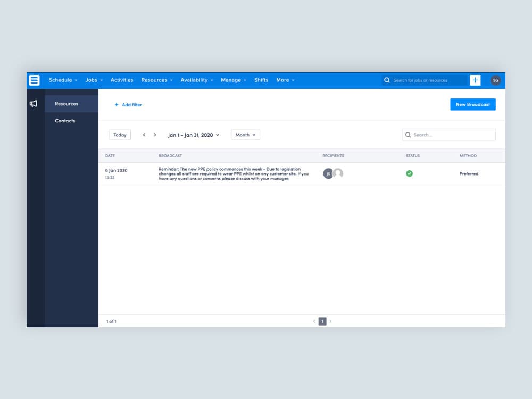Click the JS recipient avatar
The width and height of the screenshot is (532, 399).
pos(328,174)
